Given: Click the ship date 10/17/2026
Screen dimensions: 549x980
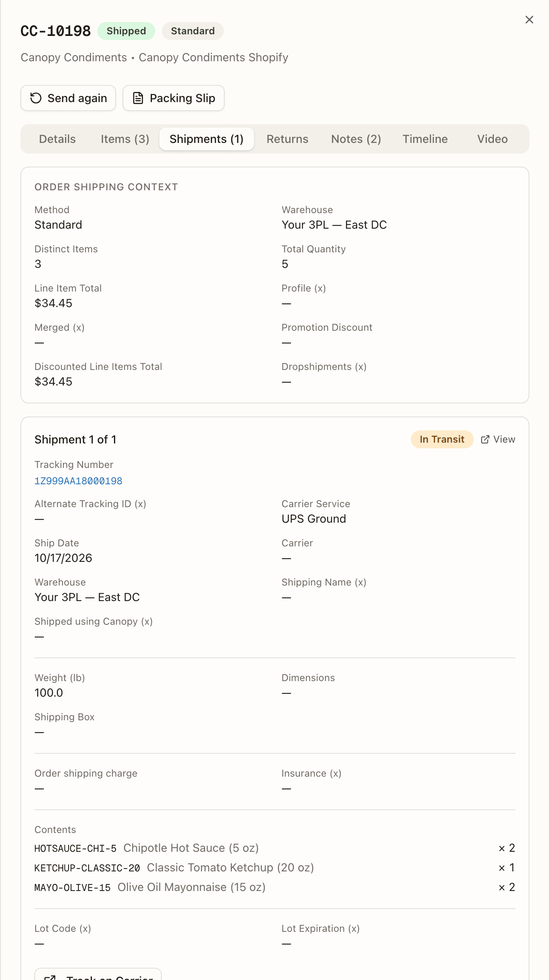Looking at the screenshot, I should click(63, 558).
